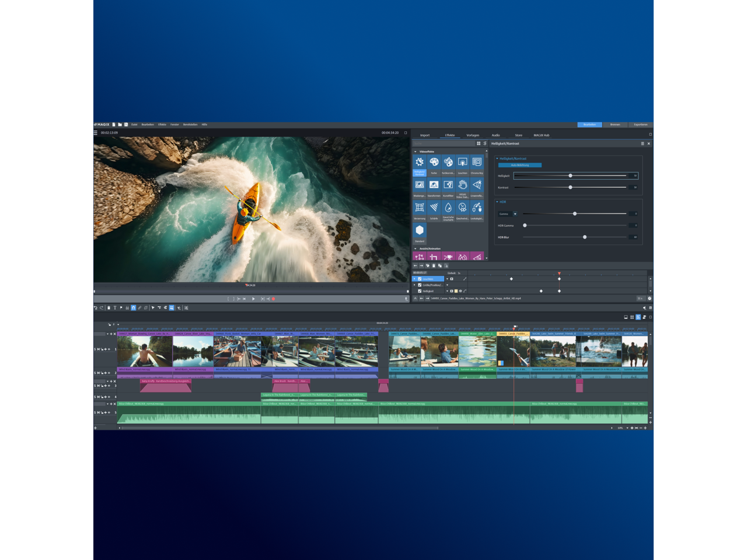Viewport: 747px width, 560px height.
Task: Open the Chroma Key effect
Action: (477, 162)
